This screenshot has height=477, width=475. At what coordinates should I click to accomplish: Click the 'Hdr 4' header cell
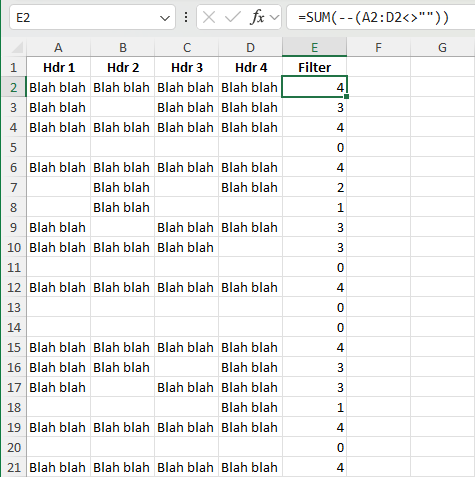[x=251, y=67]
